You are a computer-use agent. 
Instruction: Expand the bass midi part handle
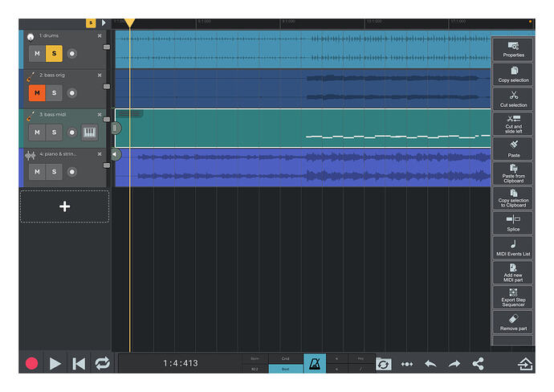115,128
